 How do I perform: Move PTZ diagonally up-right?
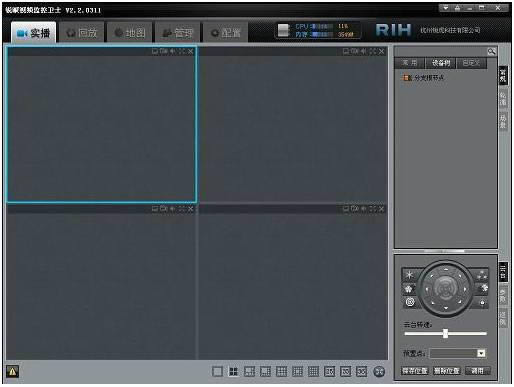coord(460,275)
